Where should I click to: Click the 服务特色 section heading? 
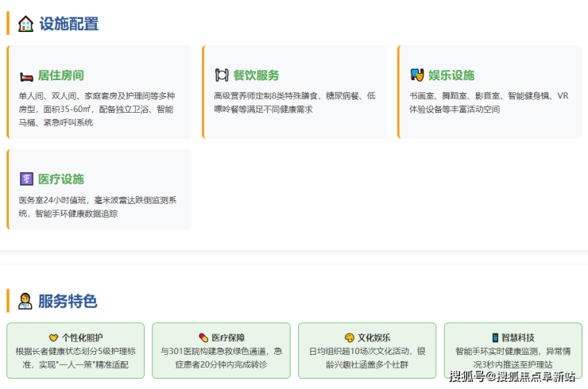[68, 302]
